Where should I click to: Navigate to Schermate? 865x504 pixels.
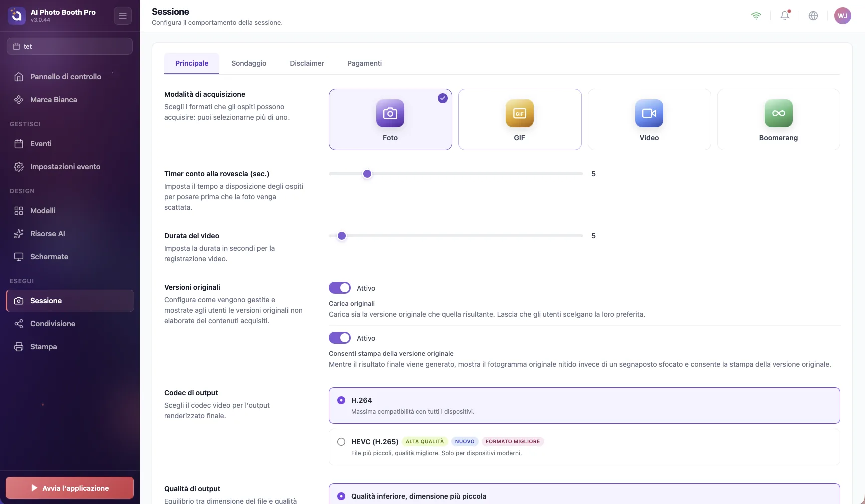[70, 257]
